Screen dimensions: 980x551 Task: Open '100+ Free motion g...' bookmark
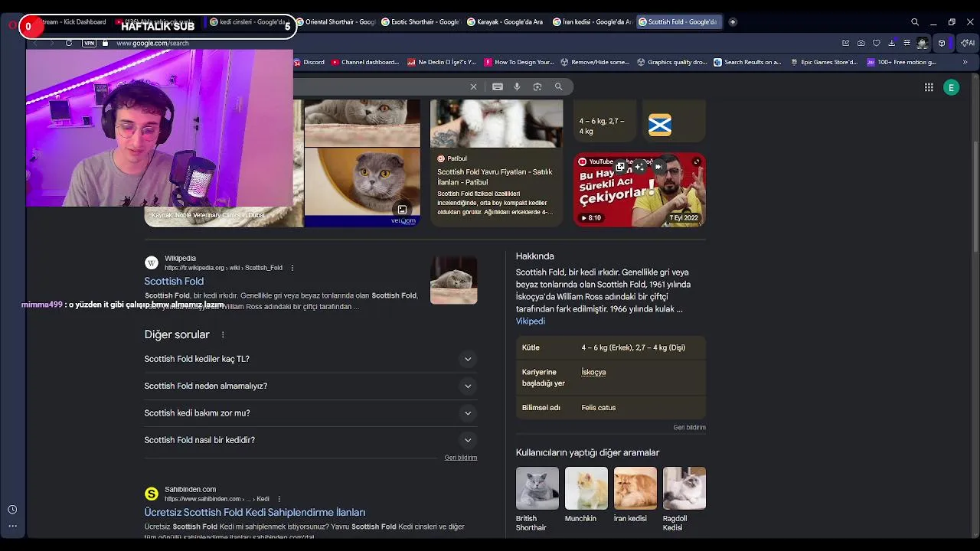coord(901,62)
